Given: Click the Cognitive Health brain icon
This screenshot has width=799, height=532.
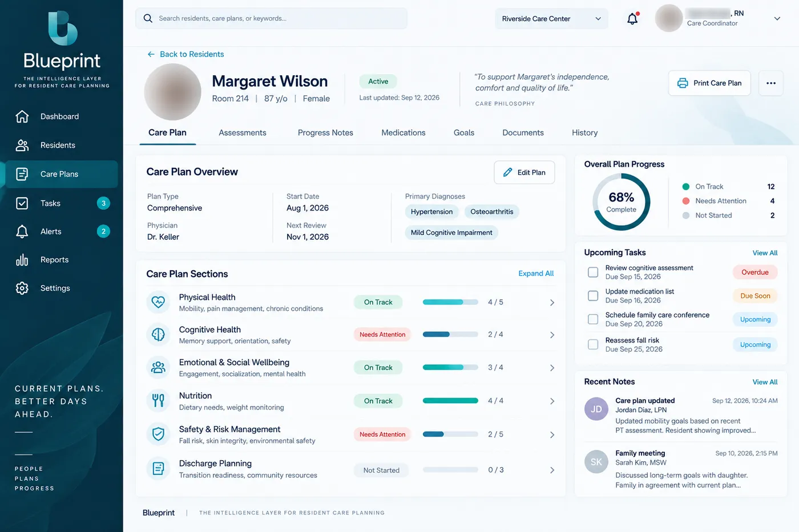Looking at the screenshot, I should [x=159, y=335].
